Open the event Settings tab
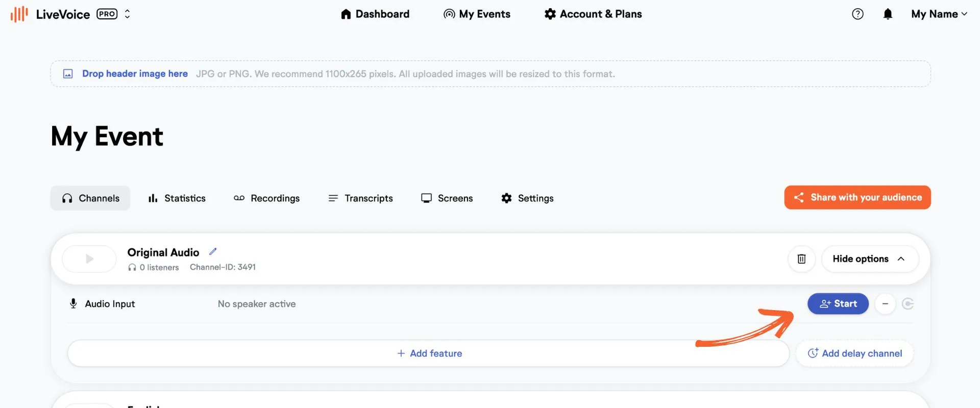This screenshot has height=408, width=980. pos(527,198)
